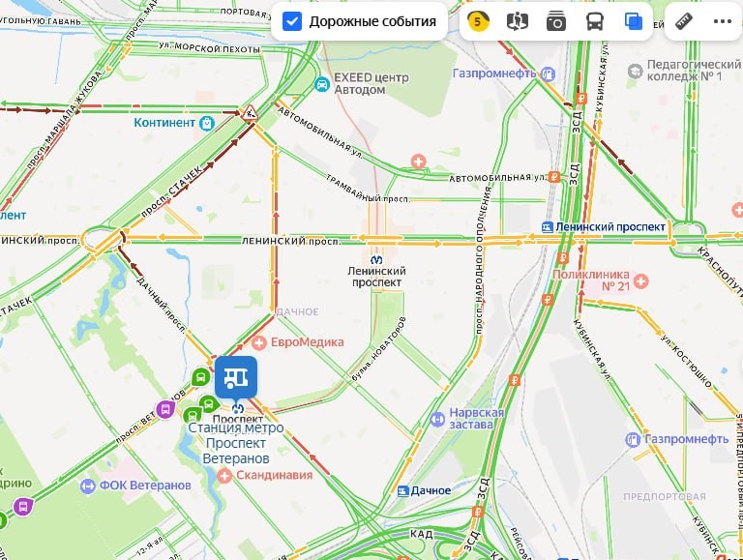Select the ruler distance tool
Image resolution: width=743 pixels, height=560 pixels.
[x=684, y=21]
